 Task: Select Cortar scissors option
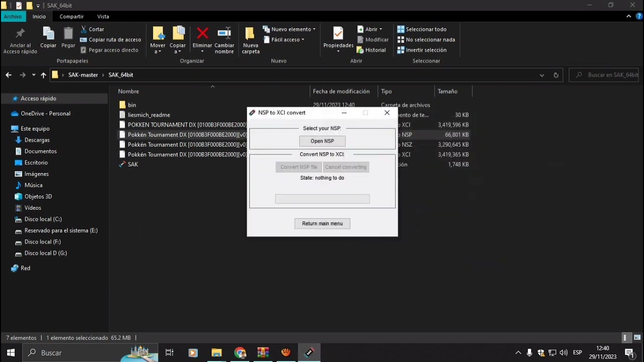click(x=92, y=29)
